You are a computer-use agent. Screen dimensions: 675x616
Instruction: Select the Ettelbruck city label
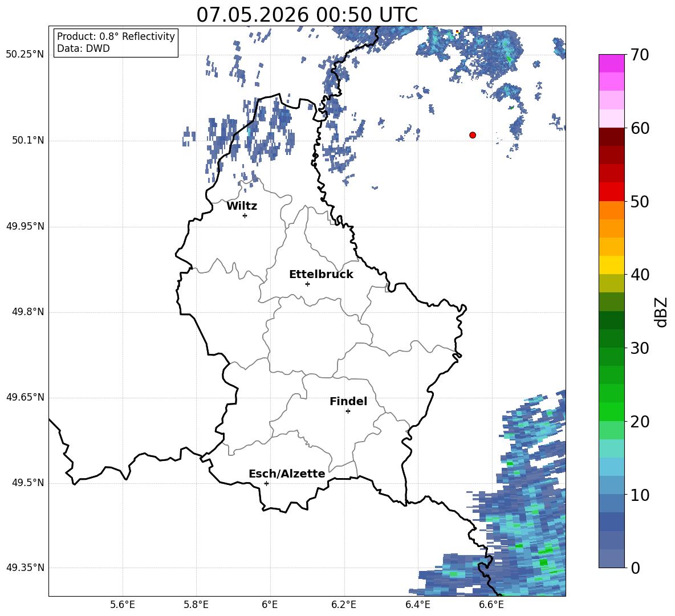click(321, 275)
